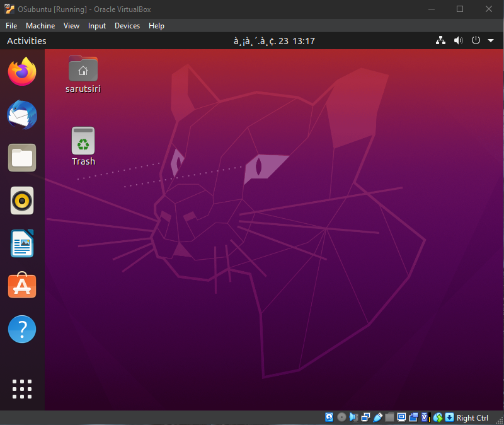Click the USB devices status bar icon
The width and height of the screenshot is (504, 425).
point(377,417)
